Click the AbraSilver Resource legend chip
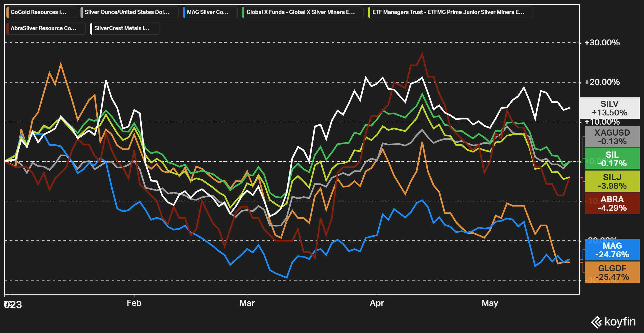The width and height of the screenshot is (644, 333). pos(46,28)
